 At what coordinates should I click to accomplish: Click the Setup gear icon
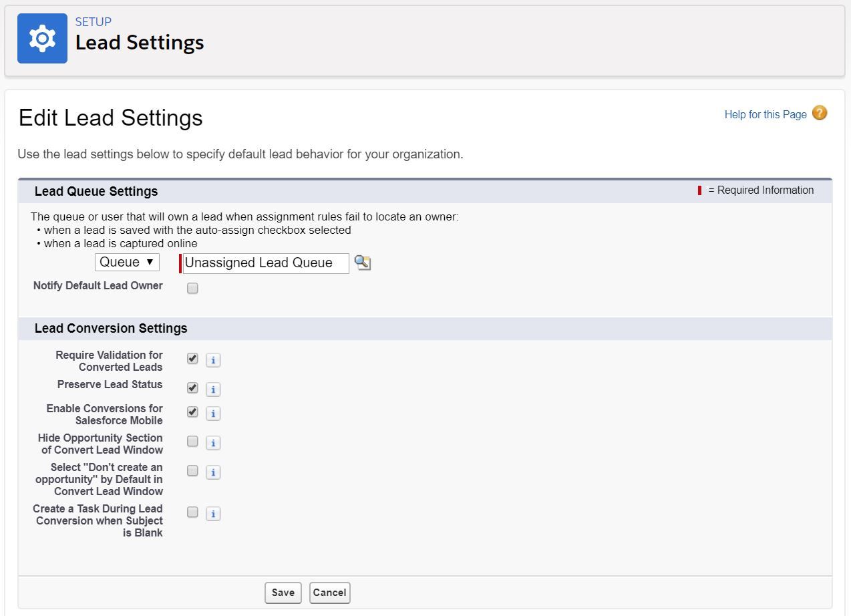[x=42, y=39]
